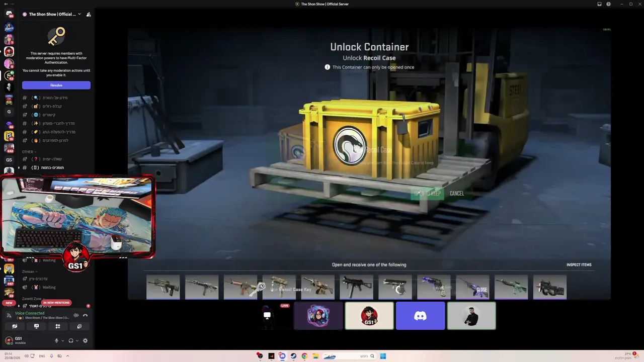Open Discord help icon in title bar

tap(608, 4)
